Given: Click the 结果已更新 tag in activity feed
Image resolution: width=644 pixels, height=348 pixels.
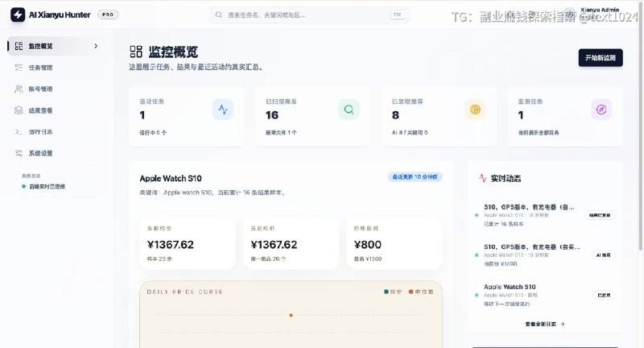Looking at the screenshot, I should tap(600, 215).
